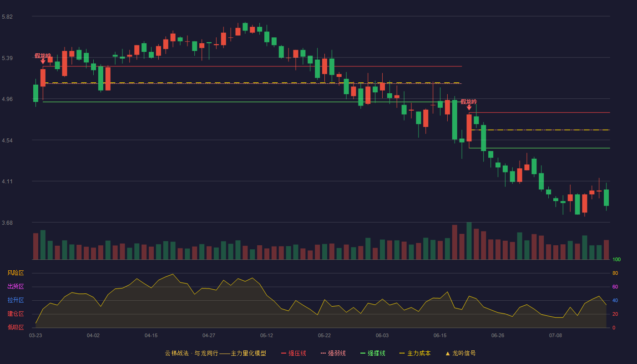Click the yellow dotted icon beside 主力成本
This screenshot has width=637, height=364.
[x=402, y=353]
